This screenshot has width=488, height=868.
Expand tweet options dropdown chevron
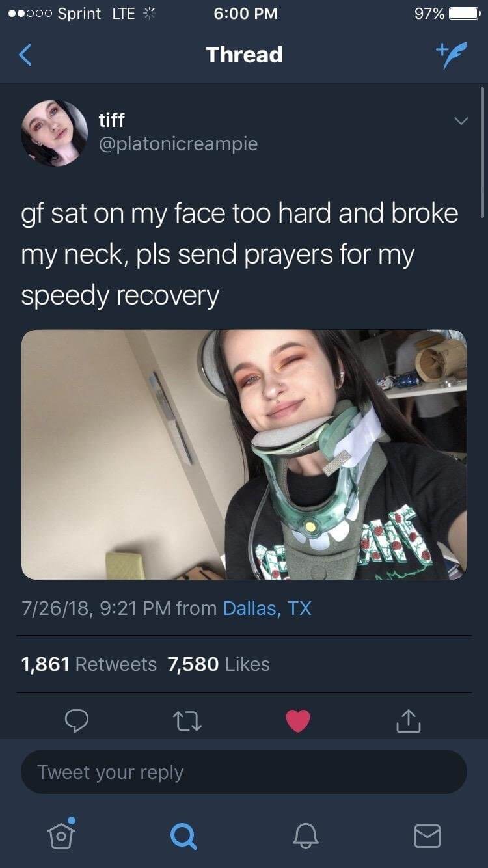(x=460, y=122)
